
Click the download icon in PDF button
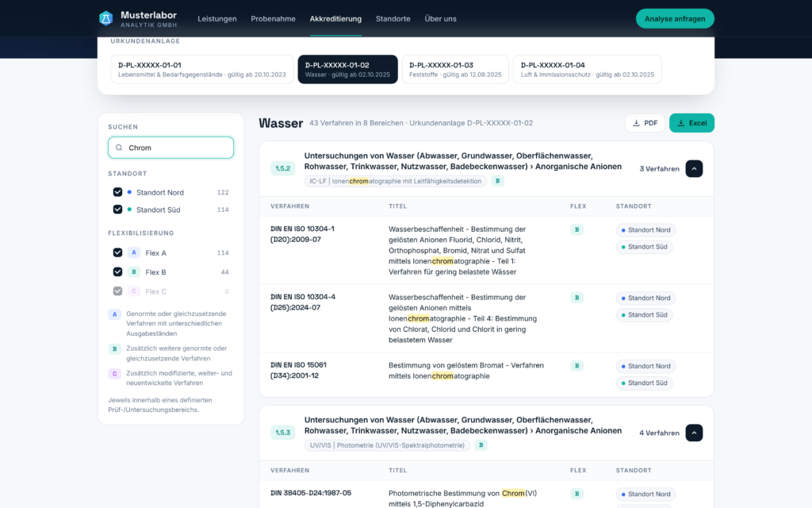point(637,123)
